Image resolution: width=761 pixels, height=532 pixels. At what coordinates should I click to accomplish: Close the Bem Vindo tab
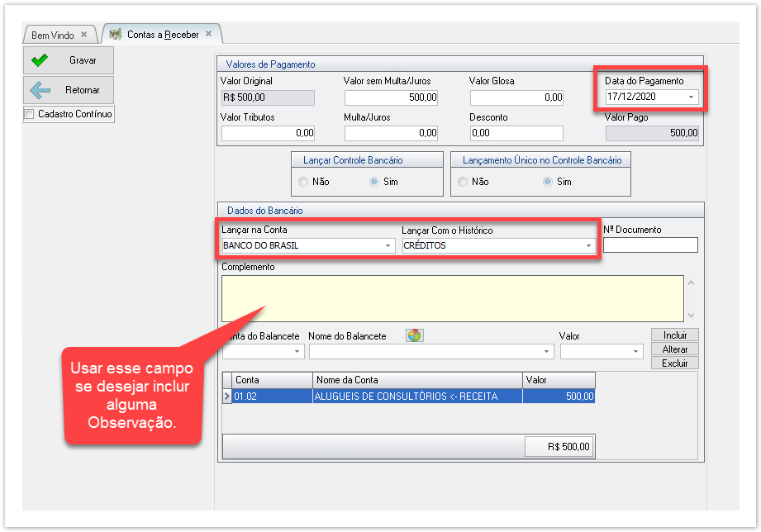[84, 35]
